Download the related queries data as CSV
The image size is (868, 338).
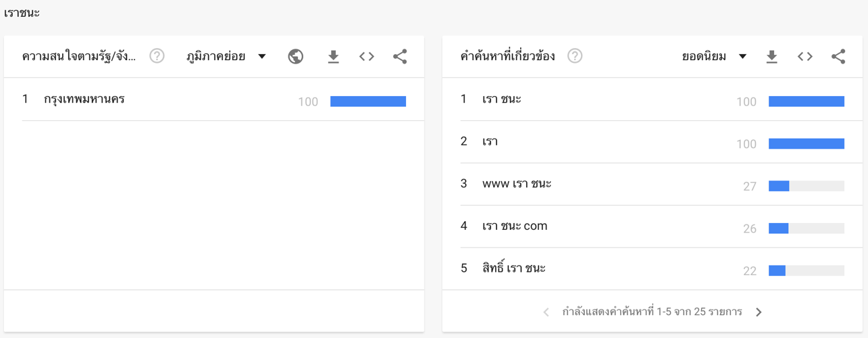click(x=771, y=57)
